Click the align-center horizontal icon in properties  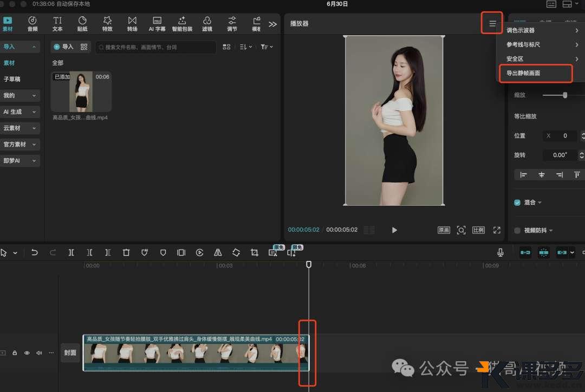click(x=541, y=174)
